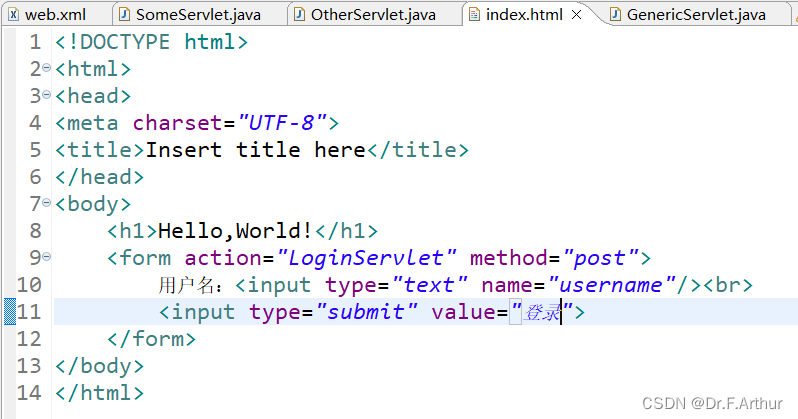Viewport: 798px width, 419px height.
Task: Click the SomeServlet.java file icon
Action: 124,15
